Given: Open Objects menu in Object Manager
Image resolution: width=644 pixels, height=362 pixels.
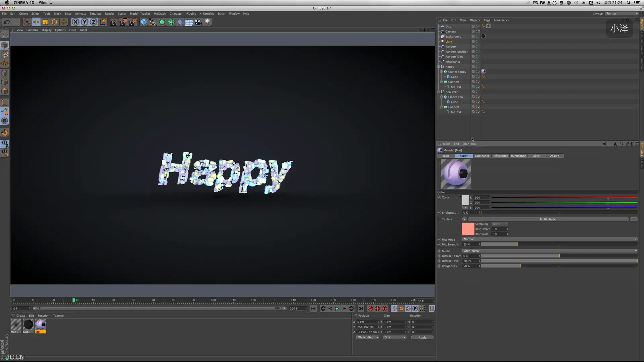Looking at the screenshot, I should (474, 20).
